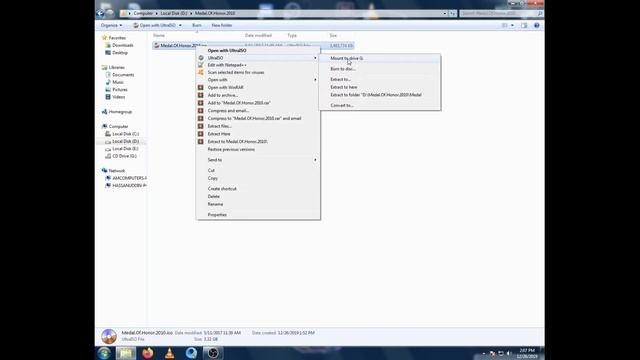Open the Pictures library
The height and width of the screenshot is (360, 640).
point(120,89)
